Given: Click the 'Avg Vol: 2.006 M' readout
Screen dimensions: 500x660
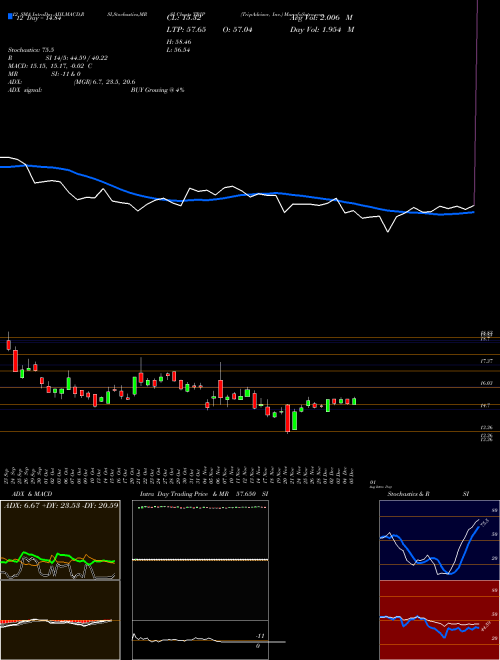Looking at the screenshot, I should coord(321,18).
